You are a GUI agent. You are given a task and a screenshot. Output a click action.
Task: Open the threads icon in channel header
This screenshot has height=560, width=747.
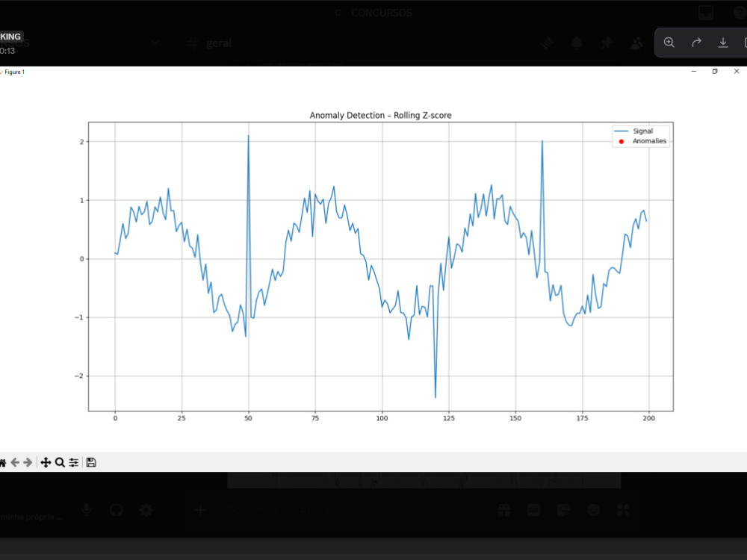tap(548, 43)
